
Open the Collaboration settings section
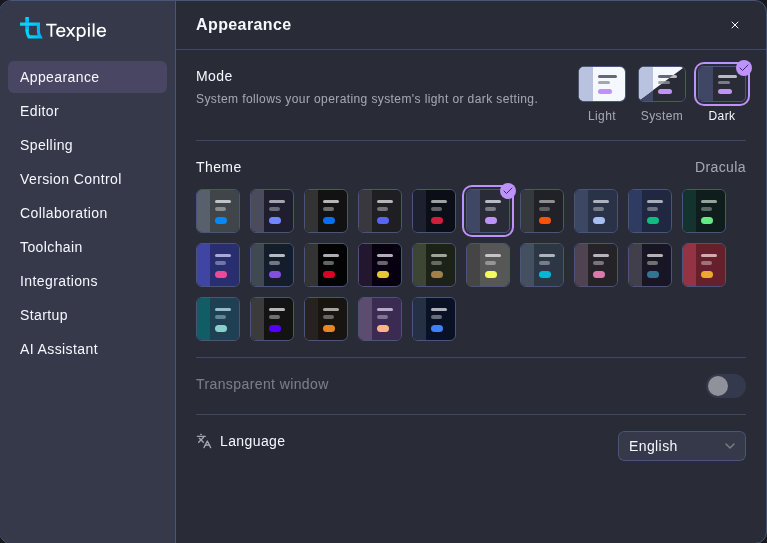tap(88, 213)
